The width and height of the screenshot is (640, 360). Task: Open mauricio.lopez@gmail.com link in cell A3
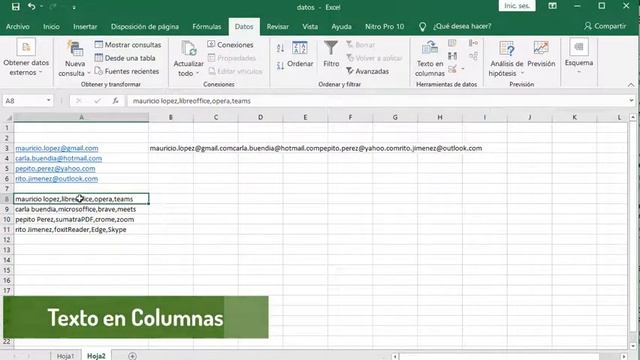57,148
